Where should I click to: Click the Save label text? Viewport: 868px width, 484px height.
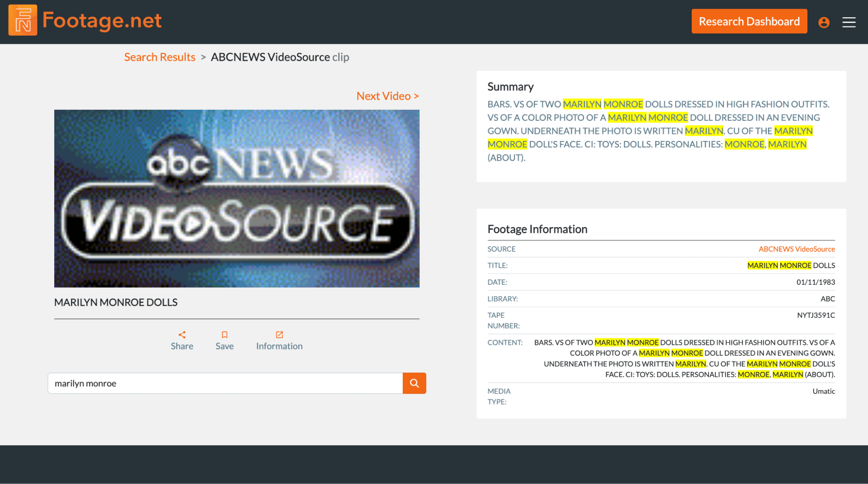pos(224,346)
